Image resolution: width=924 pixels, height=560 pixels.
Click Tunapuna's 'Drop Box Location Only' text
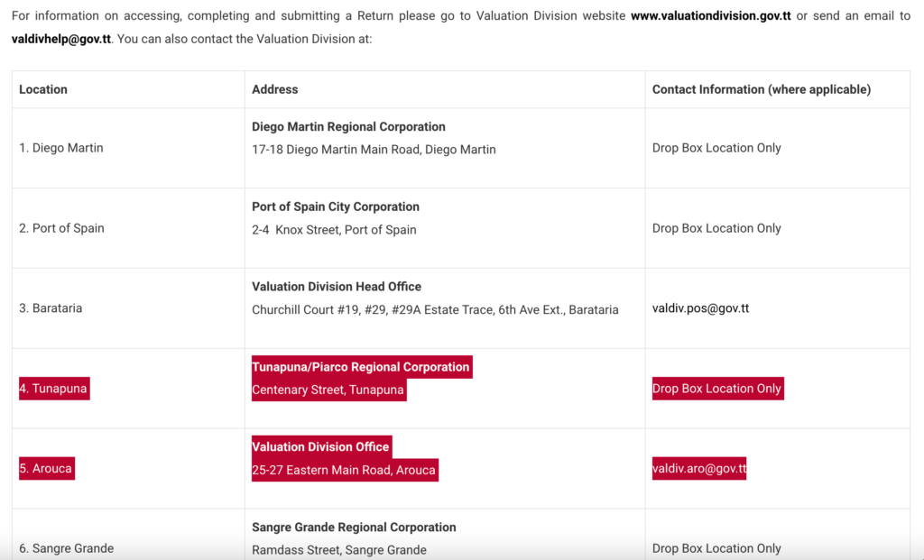click(x=716, y=389)
